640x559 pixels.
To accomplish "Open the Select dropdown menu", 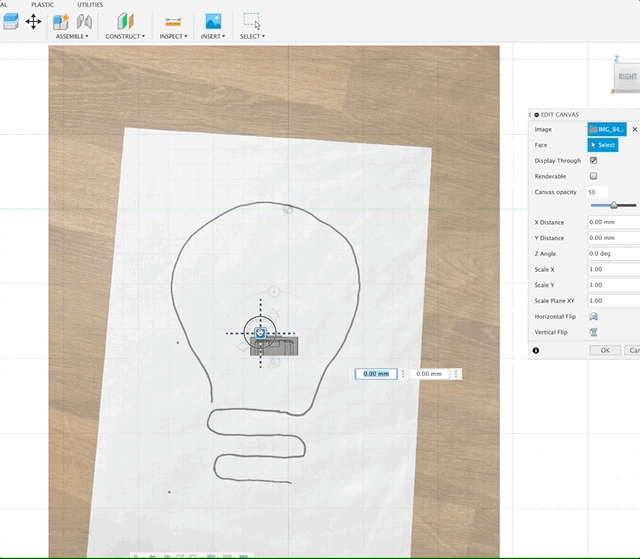I will pos(252,36).
